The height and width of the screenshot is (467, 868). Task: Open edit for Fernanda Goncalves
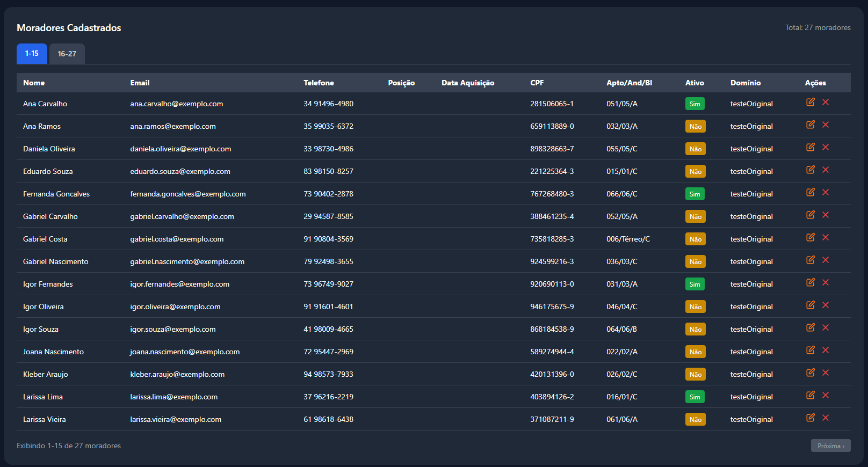tap(810, 192)
